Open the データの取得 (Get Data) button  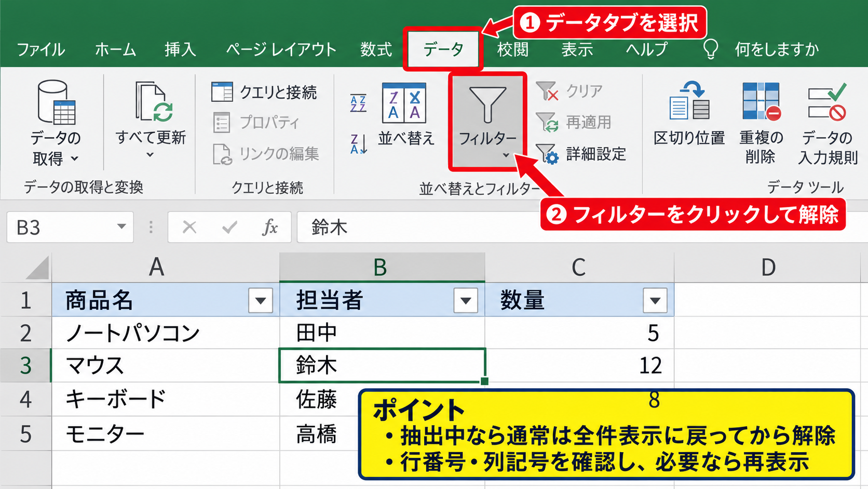click(56, 123)
